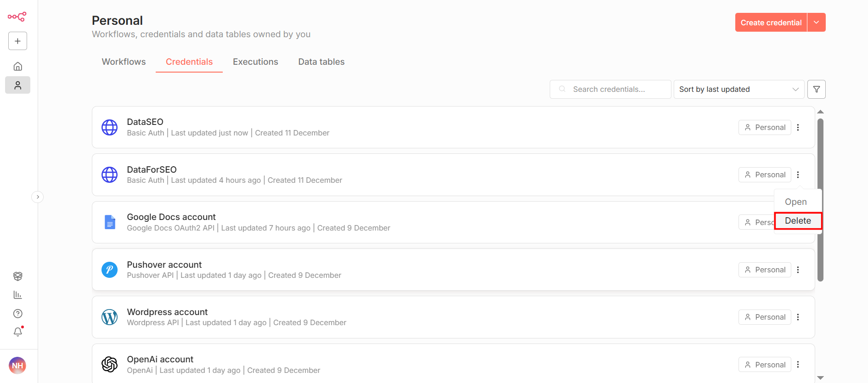The image size is (868, 383).
Task: Click the Create credential button
Action: pyautogui.click(x=771, y=23)
